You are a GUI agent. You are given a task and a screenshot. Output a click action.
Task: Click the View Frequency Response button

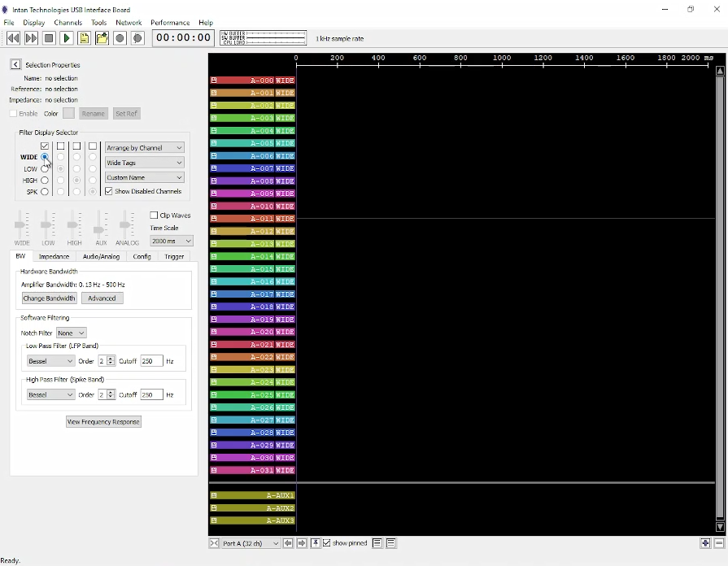pyautogui.click(x=103, y=421)
